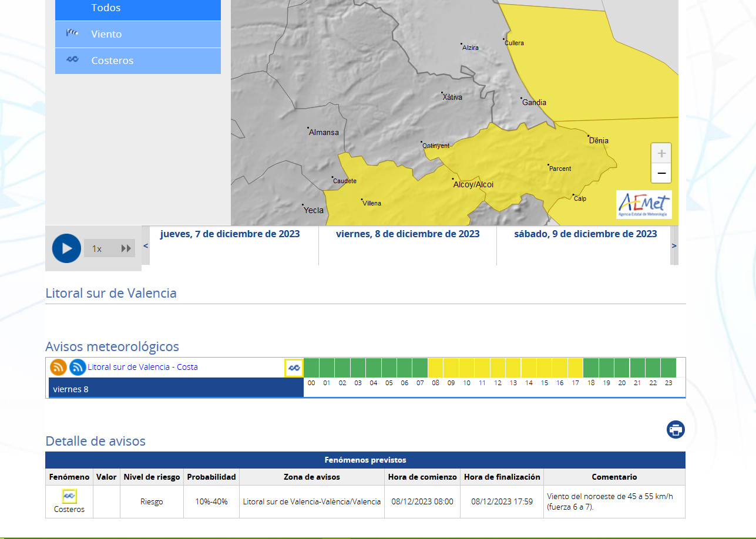Zoom in on the map
Image resolution: width=756 pixels, height=539 pixels.
coord(661,154)
